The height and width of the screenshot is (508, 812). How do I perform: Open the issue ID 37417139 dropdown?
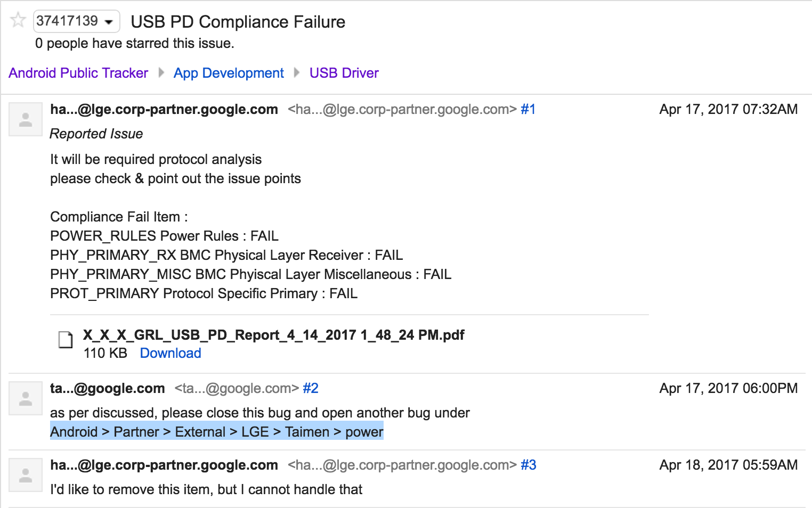[x=76, y=21]
